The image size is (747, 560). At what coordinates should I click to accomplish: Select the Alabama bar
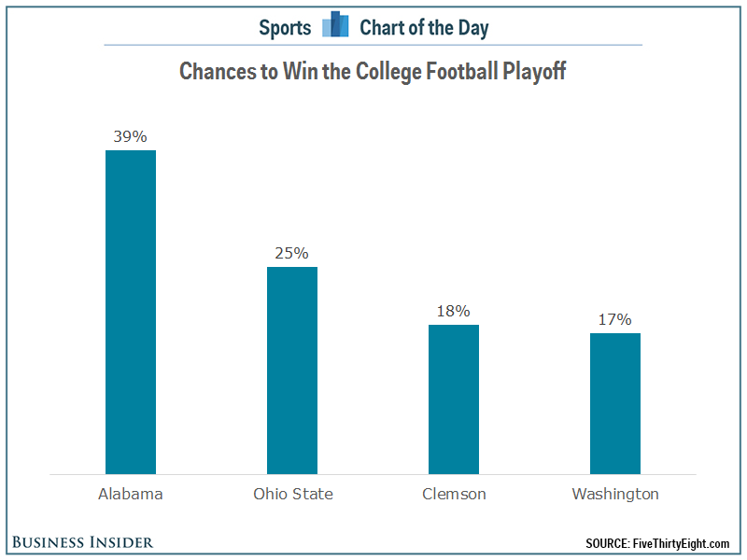[x=131, y=312]
